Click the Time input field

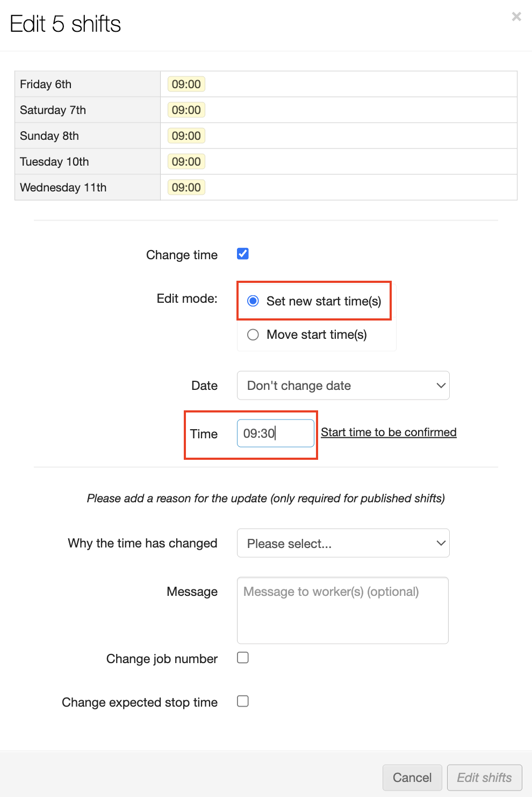point(275,433)
